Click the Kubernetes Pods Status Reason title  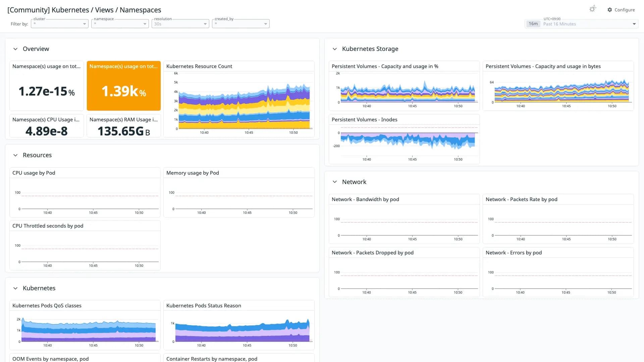tap(204, 306)
